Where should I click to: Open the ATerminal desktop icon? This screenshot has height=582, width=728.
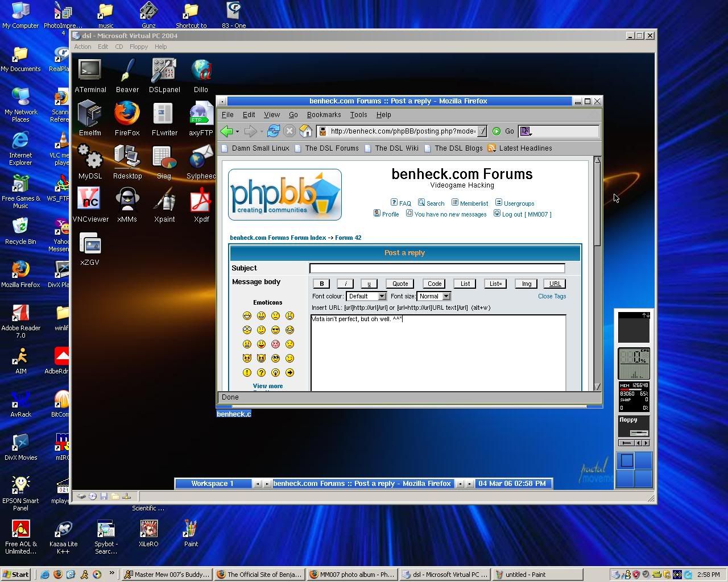pos(90,70)
